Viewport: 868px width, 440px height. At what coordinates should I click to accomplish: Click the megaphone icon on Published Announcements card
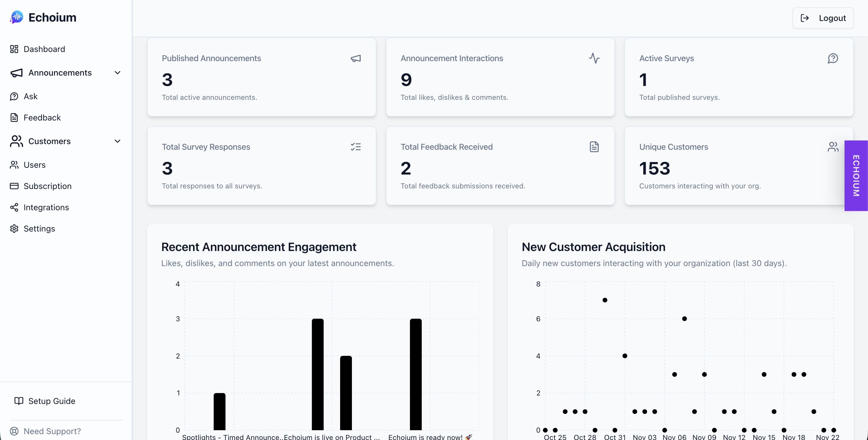(356, 59)
